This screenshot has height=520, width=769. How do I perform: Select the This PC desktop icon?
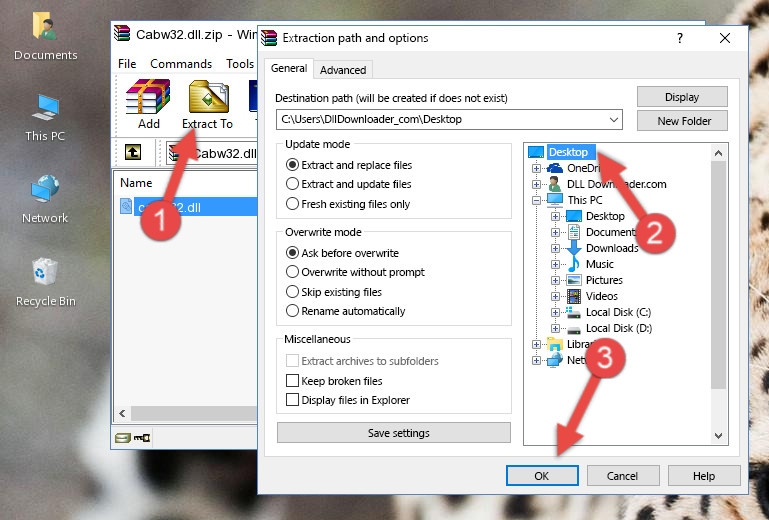pos(45,118)
